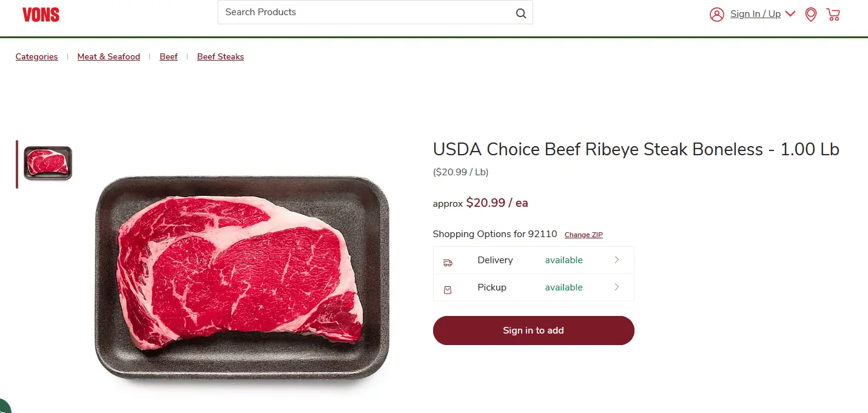The height and width of the screenshot is (413, 868).
Task: Click the search magnifier icon
Action: click(x=521, y=14)
